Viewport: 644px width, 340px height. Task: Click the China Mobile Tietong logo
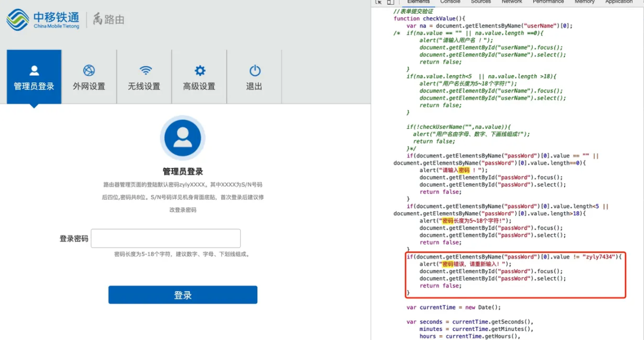tap(43, 20)
